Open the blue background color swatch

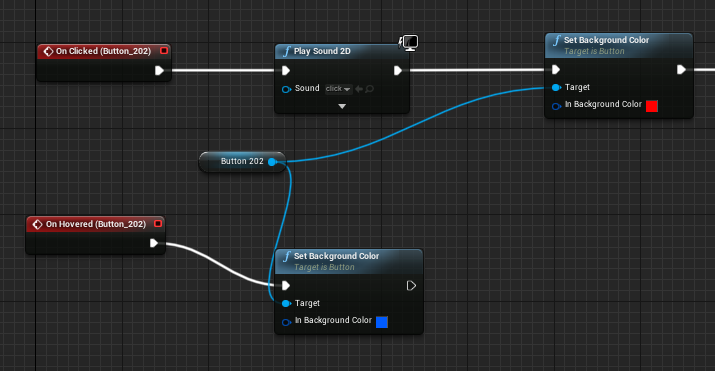pos(382,322)
